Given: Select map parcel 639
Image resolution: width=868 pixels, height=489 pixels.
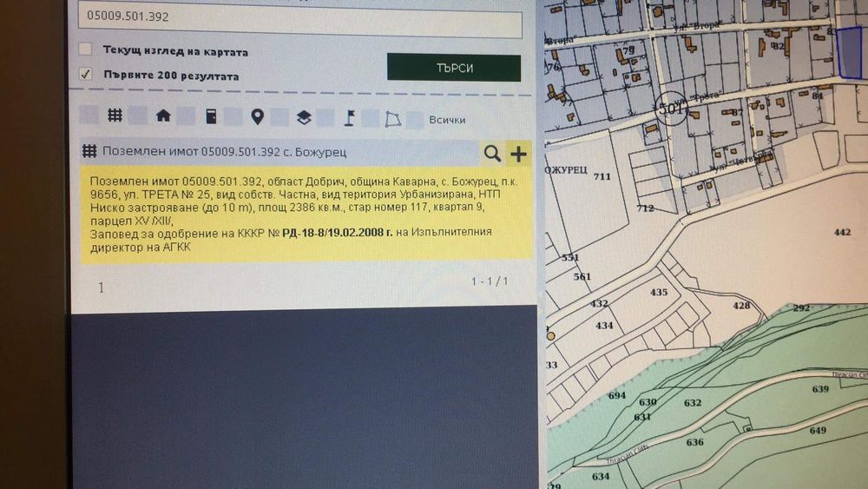Looking at the screenshot, I should point(820,389).
